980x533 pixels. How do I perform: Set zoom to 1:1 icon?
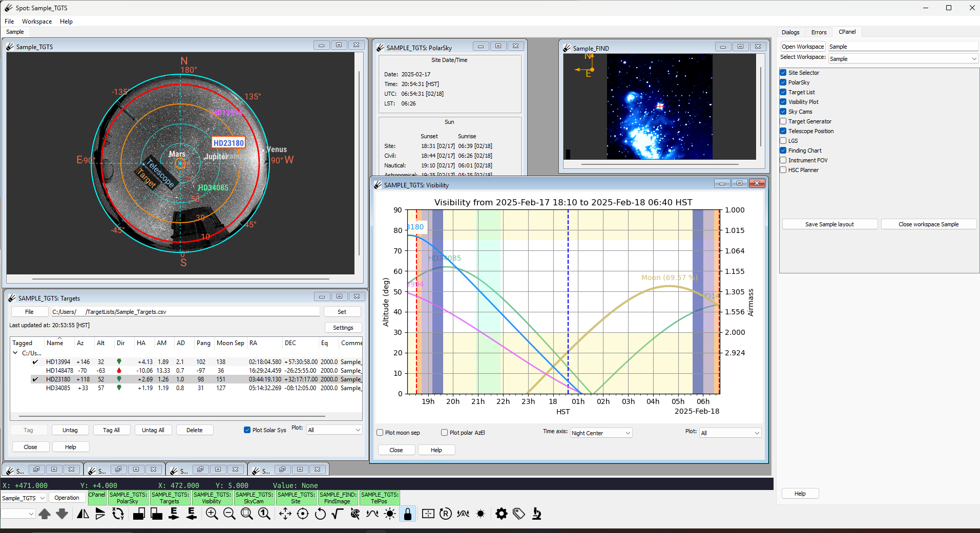[264, 514]
